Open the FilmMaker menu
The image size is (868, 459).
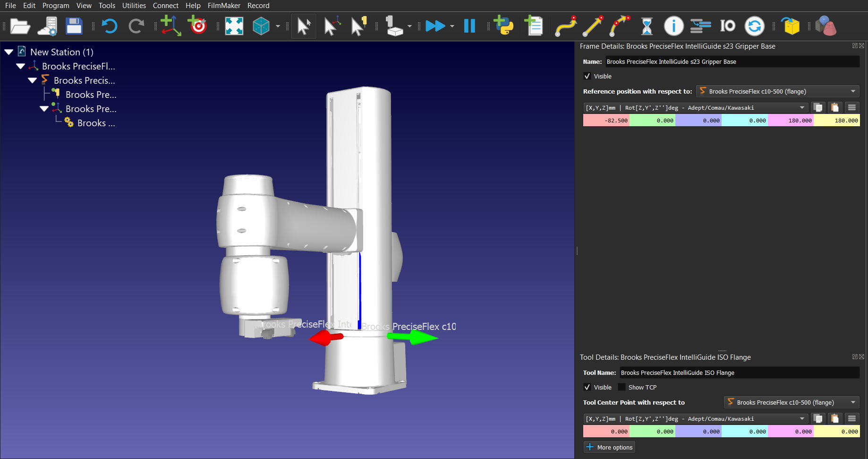224,5
